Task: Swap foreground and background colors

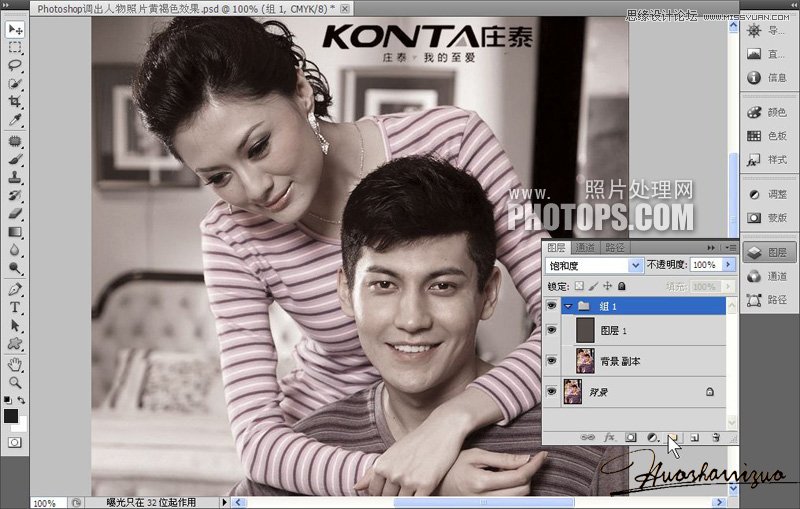Action: pos(21,400)
